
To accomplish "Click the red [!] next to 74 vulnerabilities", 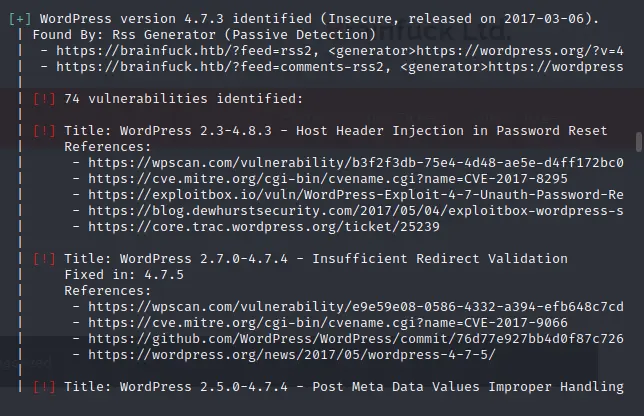I will 44,99.
